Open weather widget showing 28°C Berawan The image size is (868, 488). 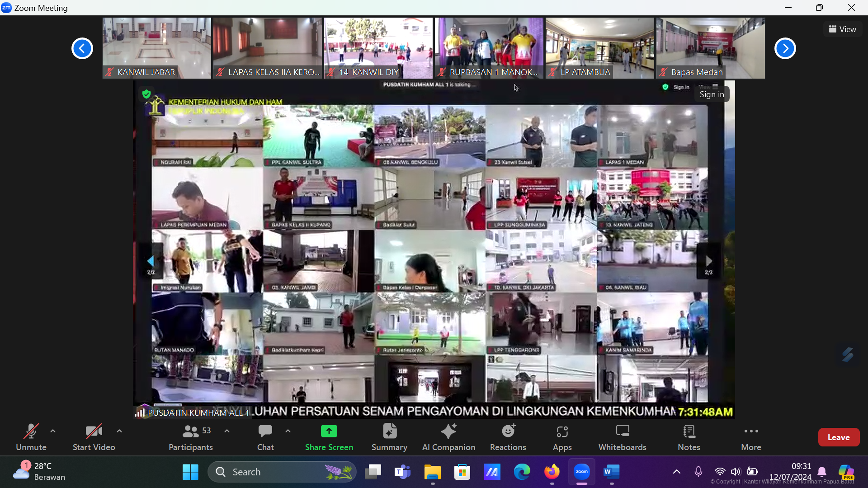pyautogui.click(x=39, y=472)
